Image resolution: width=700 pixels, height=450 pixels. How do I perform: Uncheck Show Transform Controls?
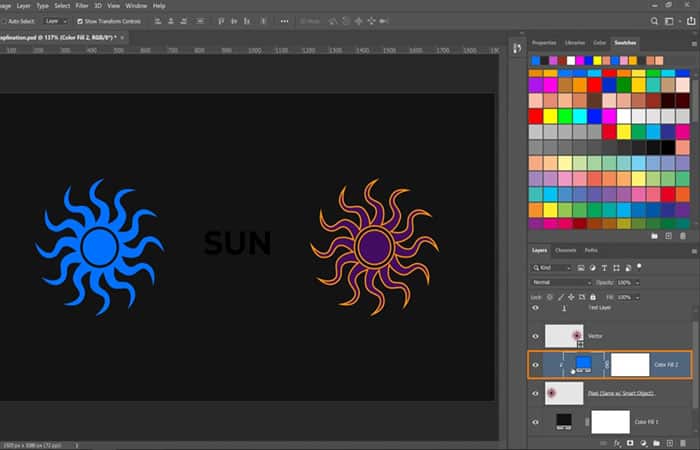tap(79, 20)
